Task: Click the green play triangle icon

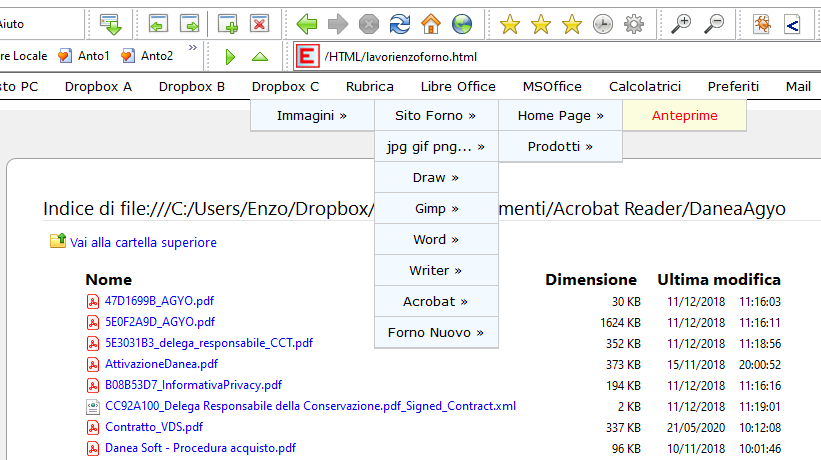Action: pos(230,57)
